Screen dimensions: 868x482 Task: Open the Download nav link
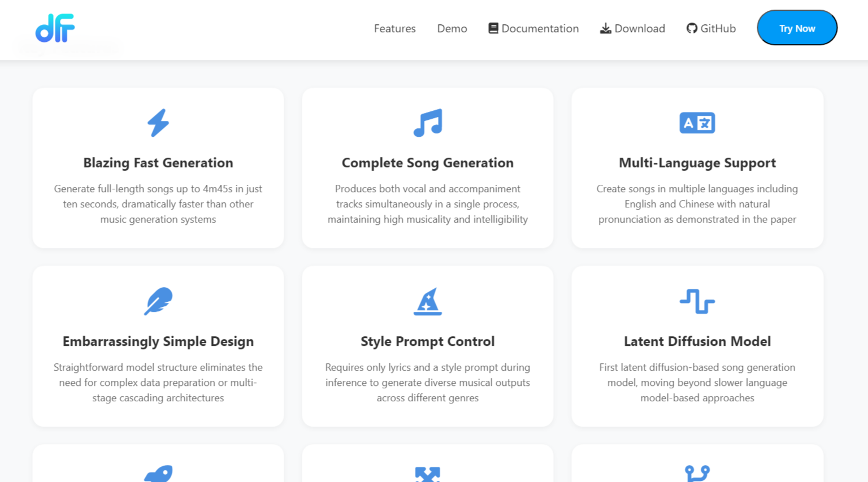632,28
